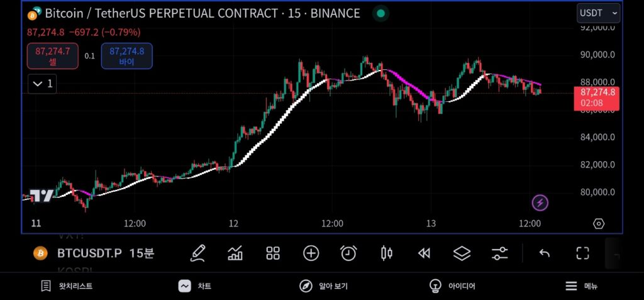Tap the 88,000.0 price axis label
Image resolution: width=644 pixels, height=300 pixels.
point(597,82)
